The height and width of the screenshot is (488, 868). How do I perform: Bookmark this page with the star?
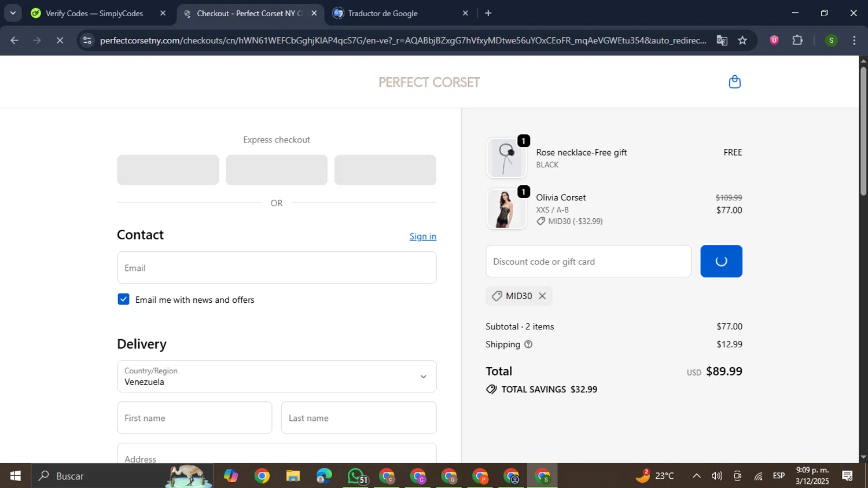click(x=742, y=41)
